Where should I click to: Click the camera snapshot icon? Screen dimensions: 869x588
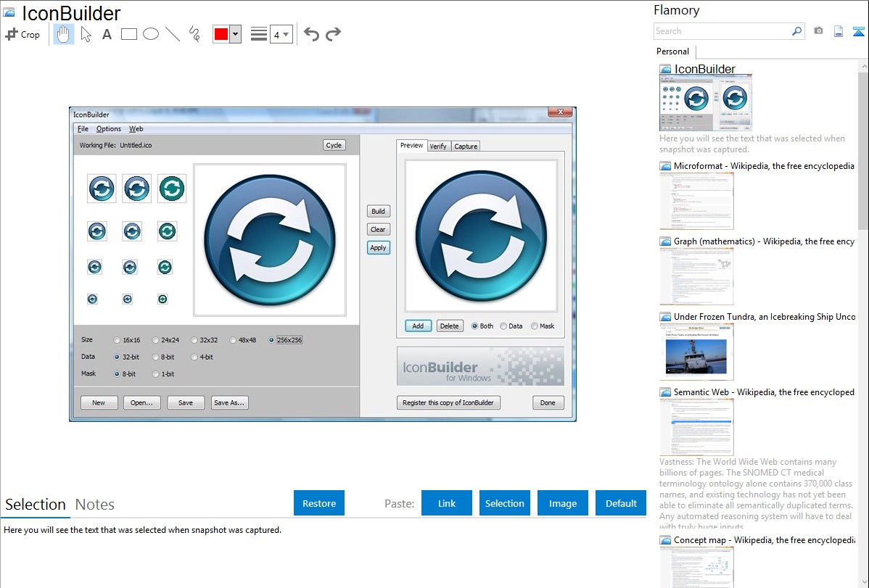pyautogui.click(x=818, y=31)
